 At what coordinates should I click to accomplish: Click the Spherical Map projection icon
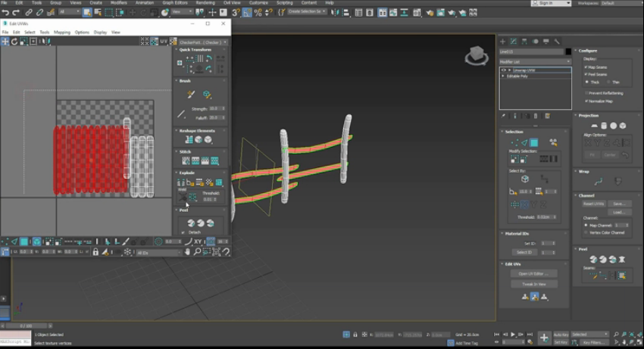613,126
